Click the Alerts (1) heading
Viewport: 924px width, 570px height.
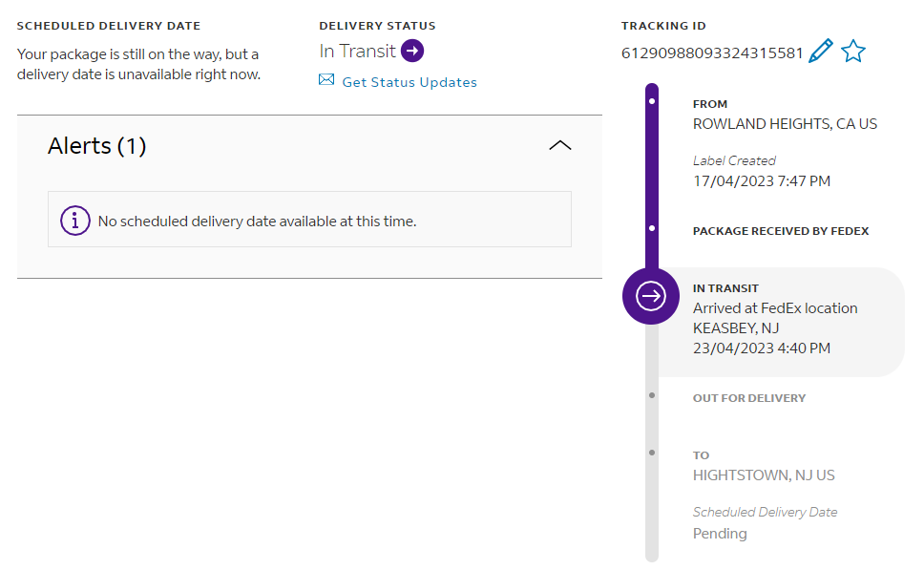(x=96, y=146)
